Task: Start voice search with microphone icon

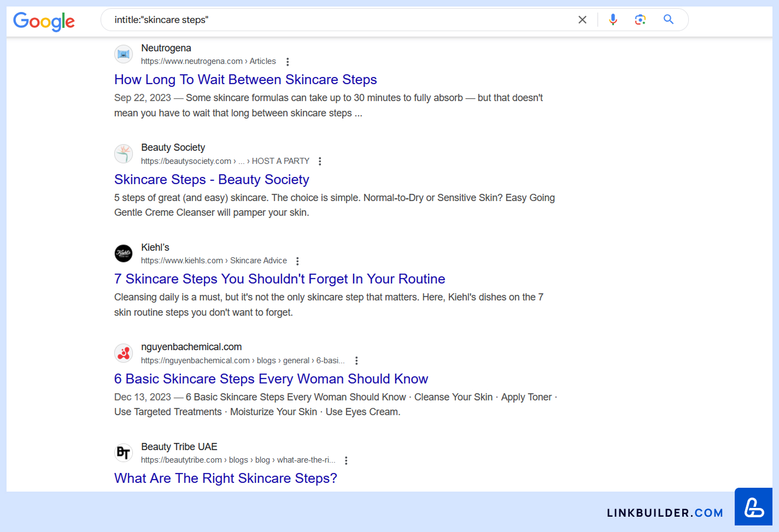Action: 613,20
